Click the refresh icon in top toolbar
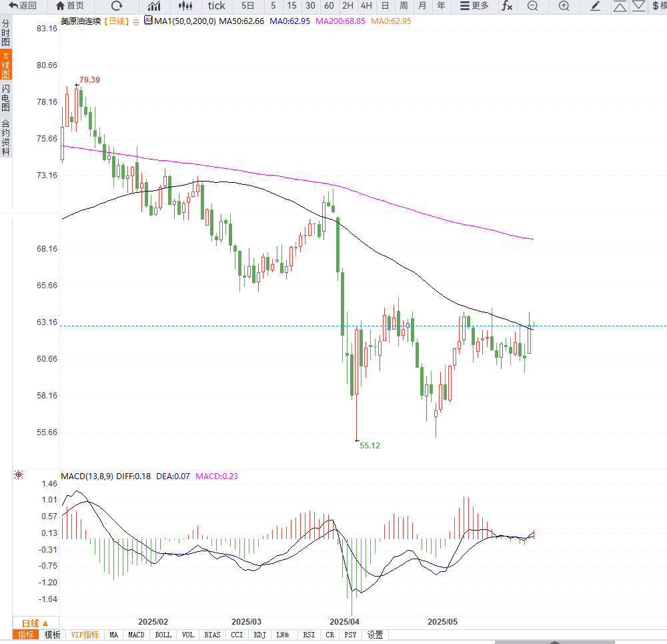667x644 pixels. [x=117, y=6]
